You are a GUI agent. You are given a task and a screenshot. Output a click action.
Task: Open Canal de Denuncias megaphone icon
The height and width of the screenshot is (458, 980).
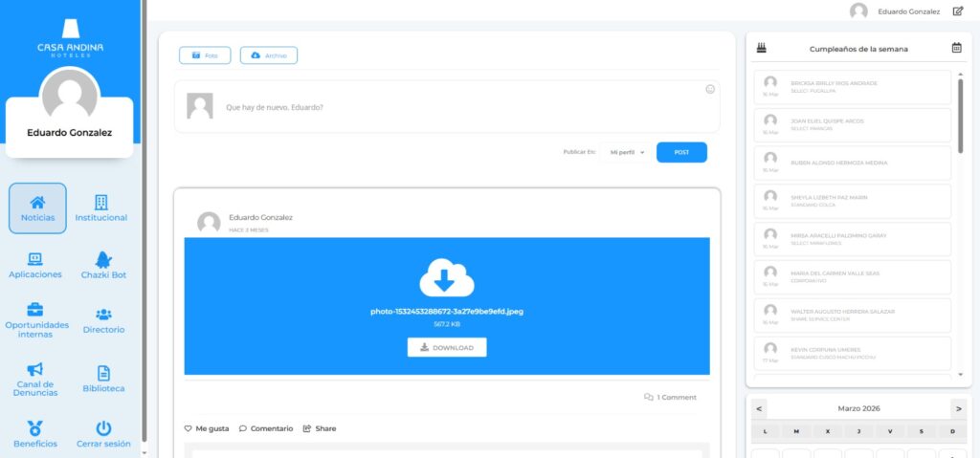point(35,369)
